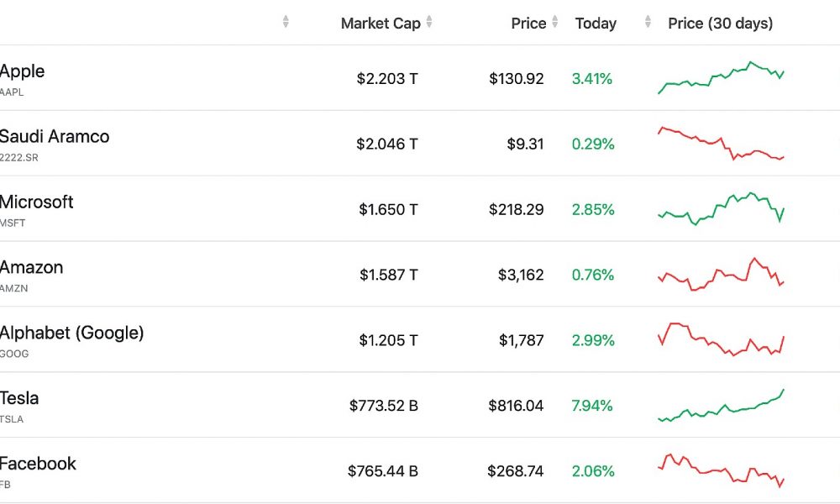Open the Microsoft company page
Viewport: 840px width, 504px height.
[x=36, y=202]
